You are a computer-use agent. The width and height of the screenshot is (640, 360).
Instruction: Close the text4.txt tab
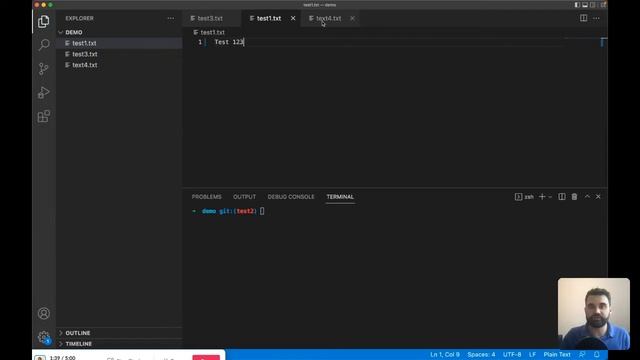(352, 18)
